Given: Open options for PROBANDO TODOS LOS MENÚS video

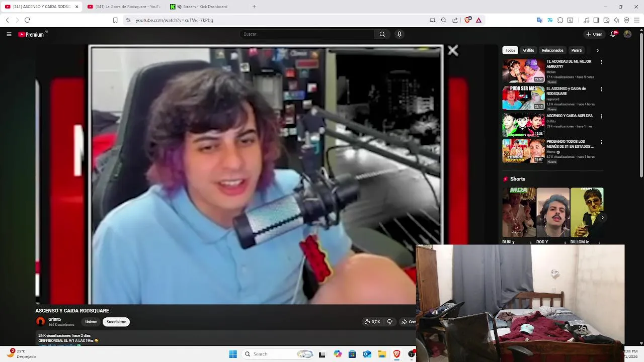Looking at the screenshot, I should pos(601,143).
